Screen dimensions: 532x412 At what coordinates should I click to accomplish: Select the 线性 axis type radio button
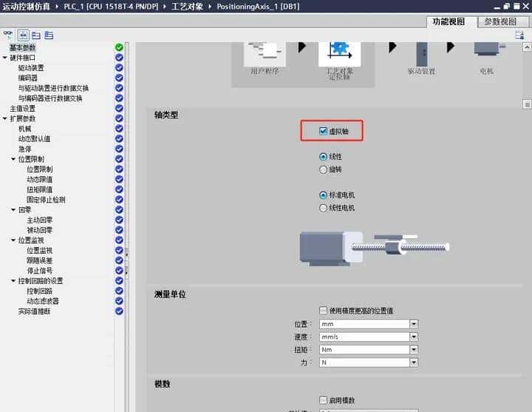[323, 157]
